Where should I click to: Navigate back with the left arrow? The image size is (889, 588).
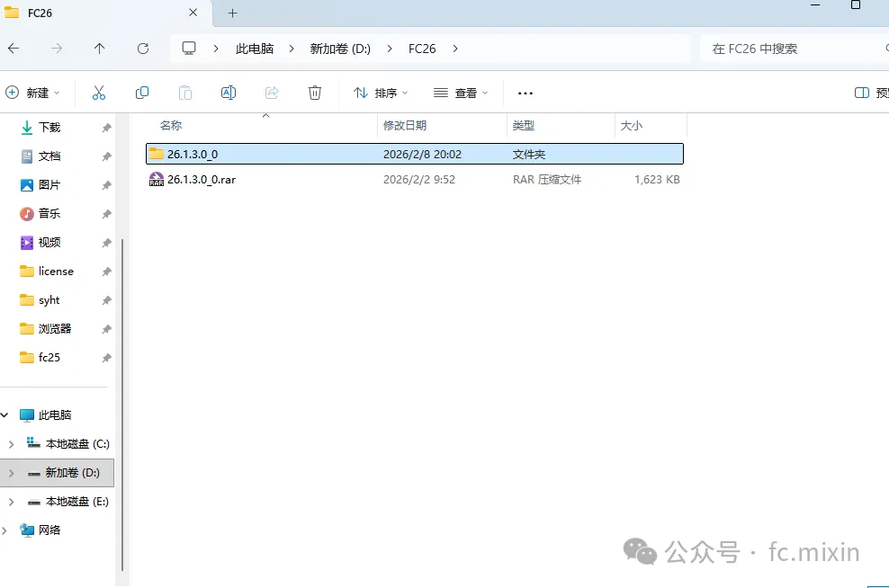[x=13, y=49]
